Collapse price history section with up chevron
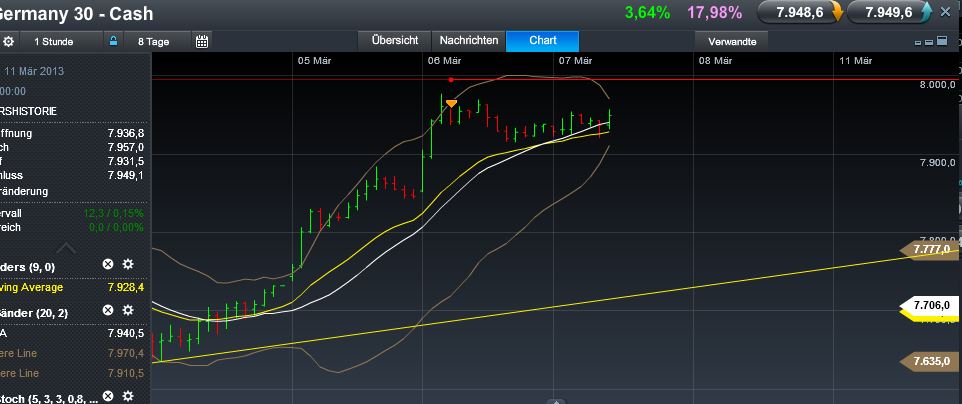This screenshot has width=962, height=404. 66,249
